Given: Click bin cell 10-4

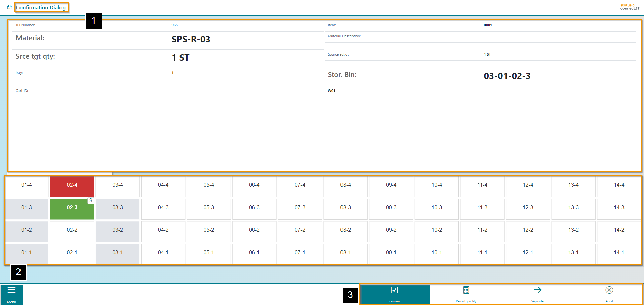Looking at the screenshot, I should pos(437,185).
